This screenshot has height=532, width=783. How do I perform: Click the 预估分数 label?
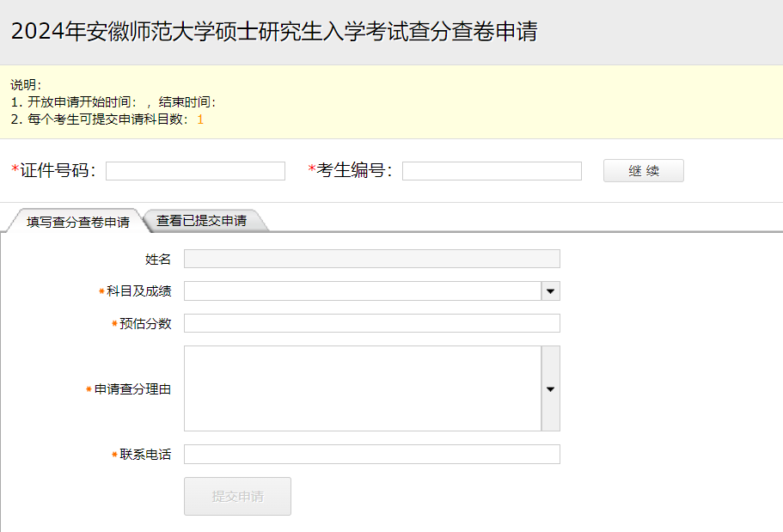[145, 324]
